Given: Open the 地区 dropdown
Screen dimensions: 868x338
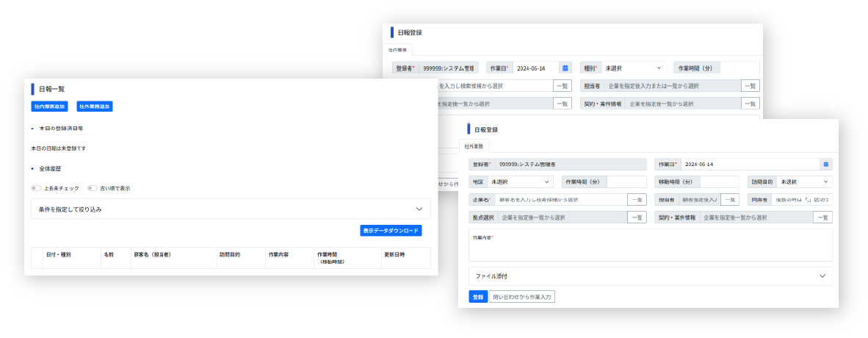Looking at the screenshot, I should [521, 181].
